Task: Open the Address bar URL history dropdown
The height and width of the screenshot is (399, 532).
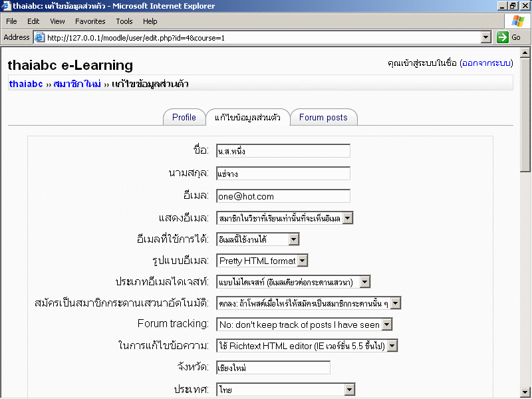Action: (x=485, y=38)
